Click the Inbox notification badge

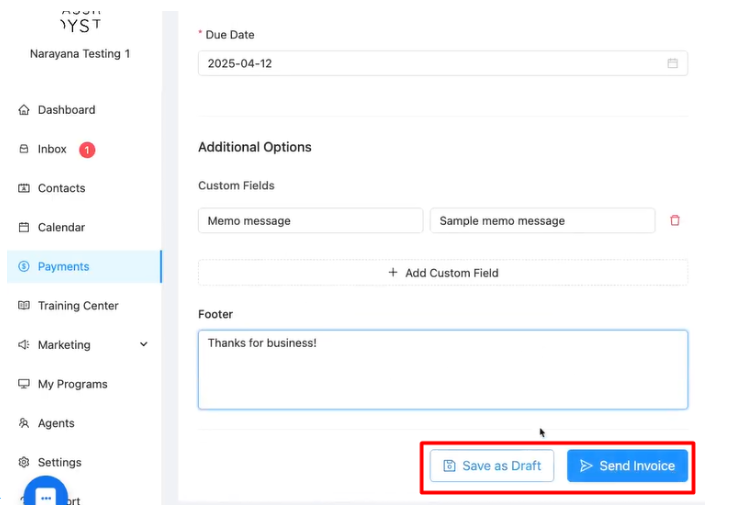pos(87,150)
